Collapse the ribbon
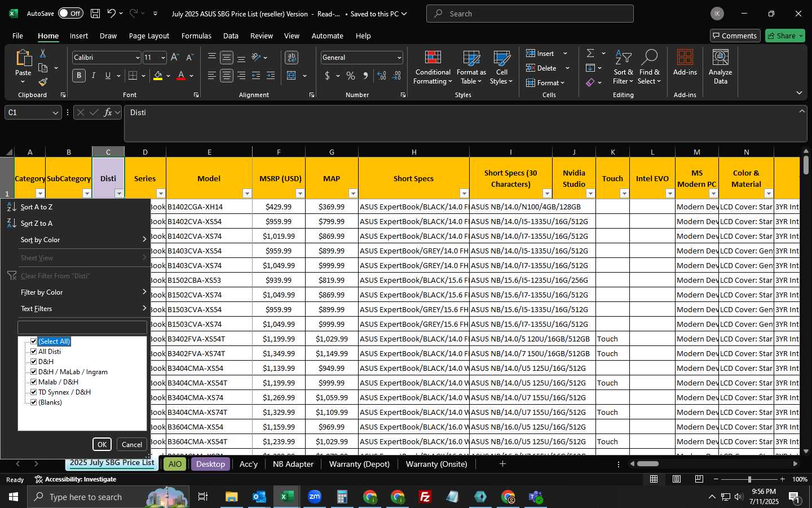The width and height of the screenshot is (812, 508). (x=799, y=93)
